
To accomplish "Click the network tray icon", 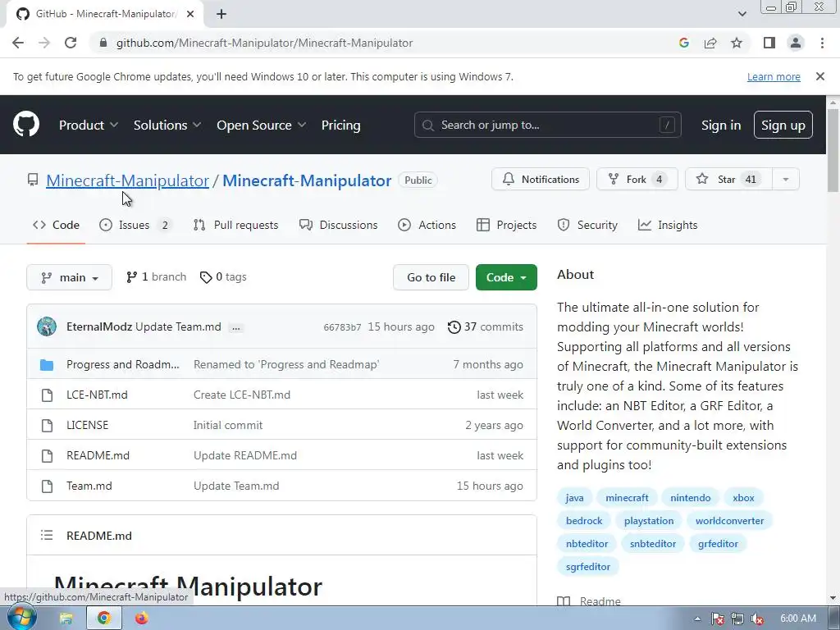I will click(737, 619).
